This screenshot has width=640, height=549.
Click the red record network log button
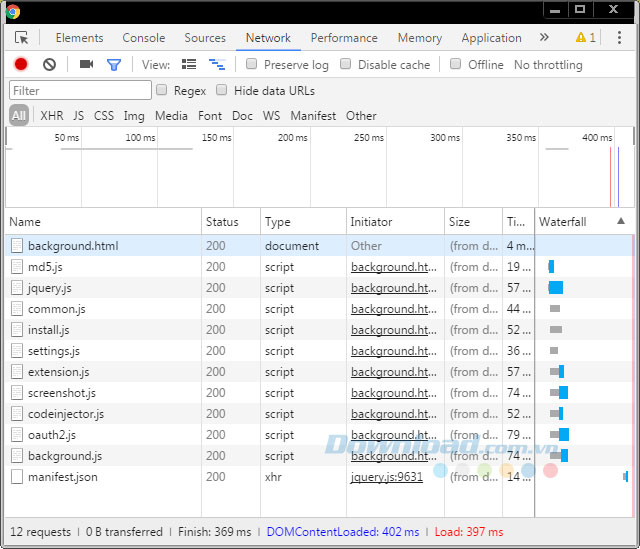tap(21, 64)
